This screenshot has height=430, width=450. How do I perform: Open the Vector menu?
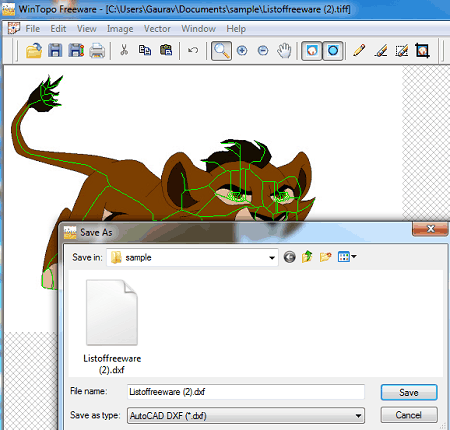[157, 29]
